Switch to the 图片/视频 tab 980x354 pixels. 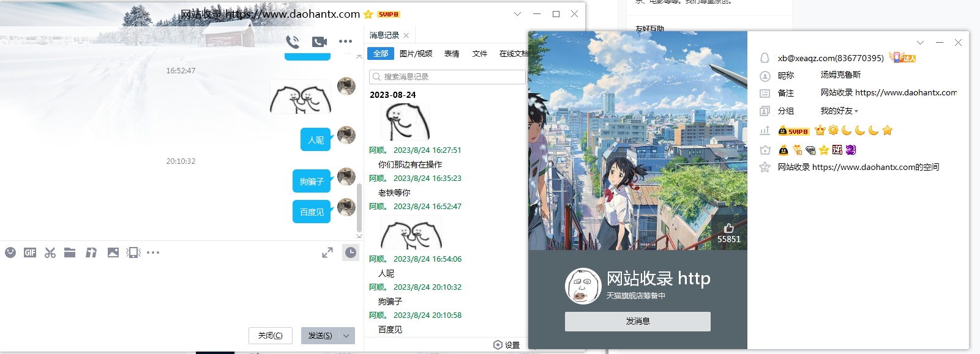(416, 54)
